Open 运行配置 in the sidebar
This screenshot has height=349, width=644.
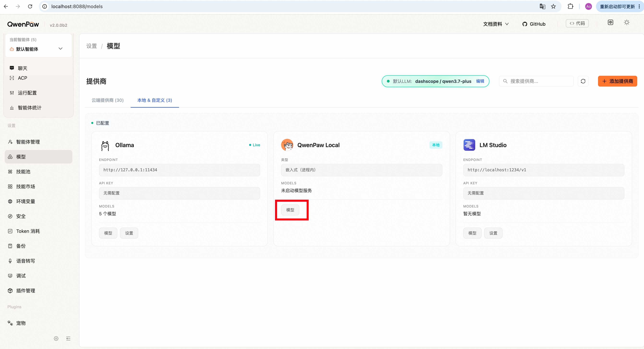coord(39,93)
